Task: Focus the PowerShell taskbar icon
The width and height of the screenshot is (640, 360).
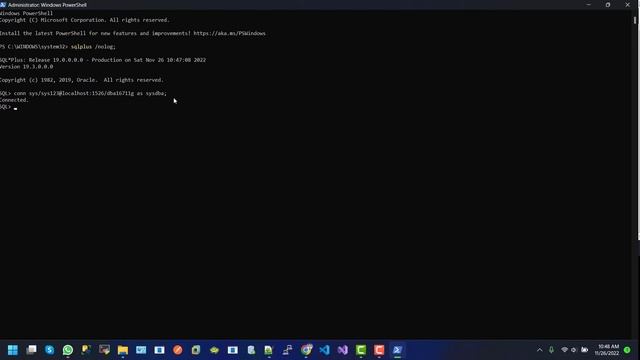Action: click(x=398, y=350)
